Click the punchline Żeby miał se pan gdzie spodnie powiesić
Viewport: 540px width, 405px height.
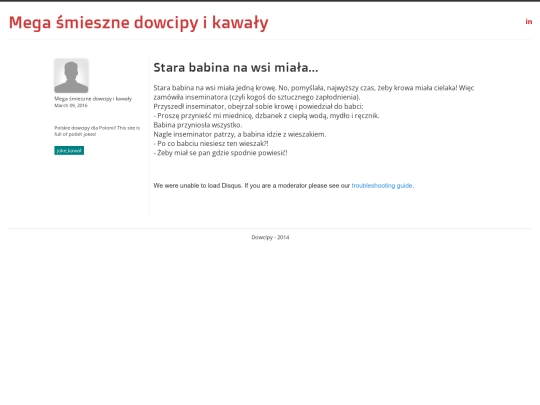220,153
